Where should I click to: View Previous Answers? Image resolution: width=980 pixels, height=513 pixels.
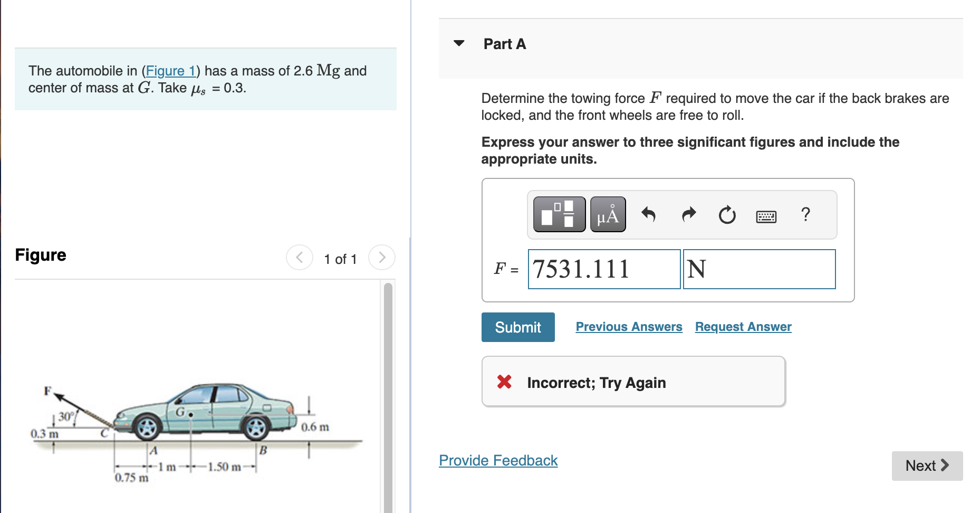tap(628, 326)
